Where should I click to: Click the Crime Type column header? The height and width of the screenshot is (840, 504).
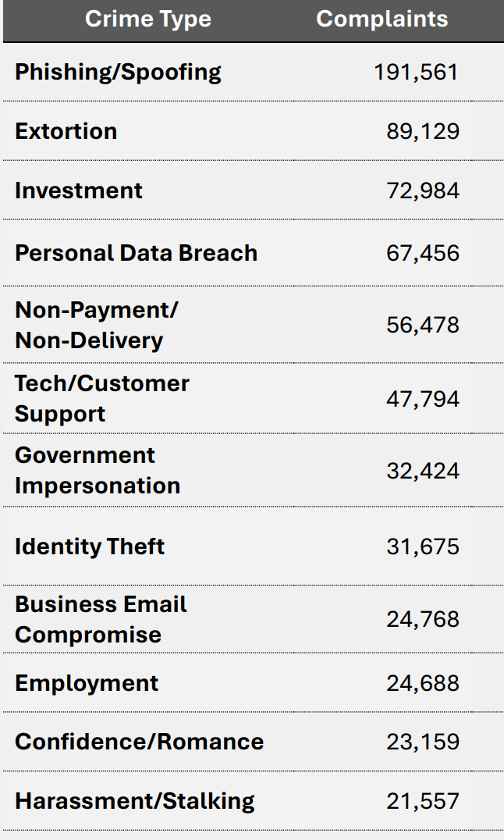147,20
